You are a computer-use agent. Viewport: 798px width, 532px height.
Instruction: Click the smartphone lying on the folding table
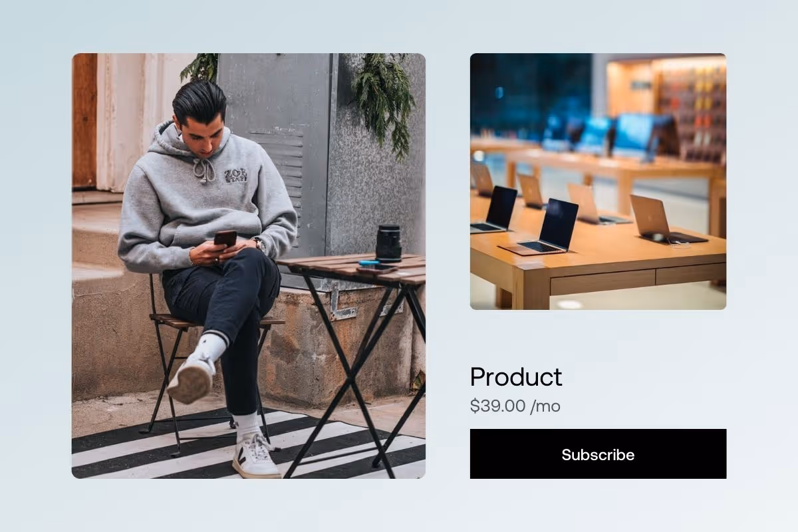click(376, 267)
